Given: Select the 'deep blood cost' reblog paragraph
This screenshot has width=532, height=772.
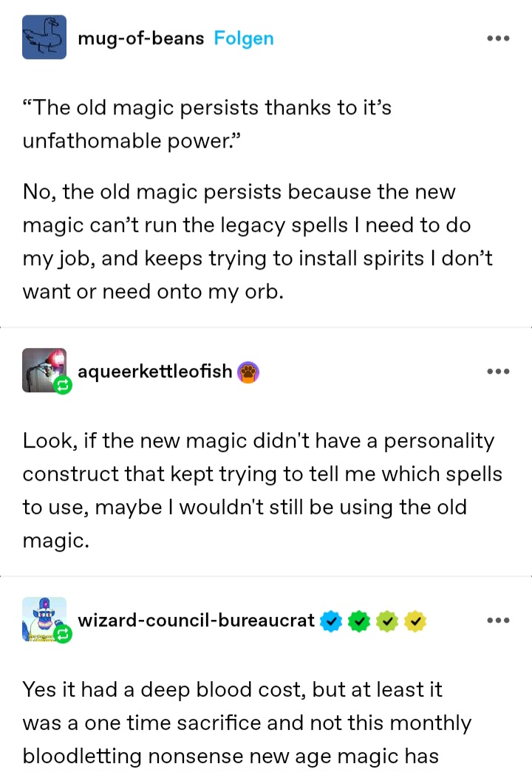Looking at the screenshot, I should (247, 723).
